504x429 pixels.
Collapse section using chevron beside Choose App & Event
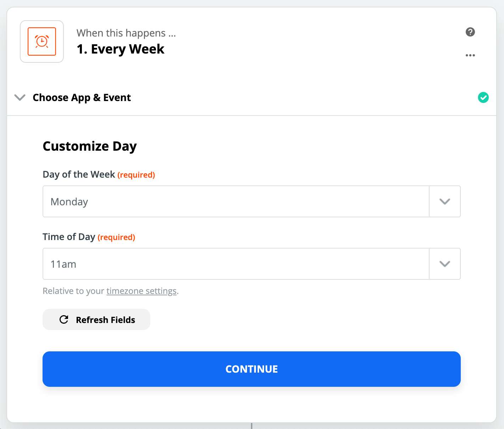pos(20,97)
